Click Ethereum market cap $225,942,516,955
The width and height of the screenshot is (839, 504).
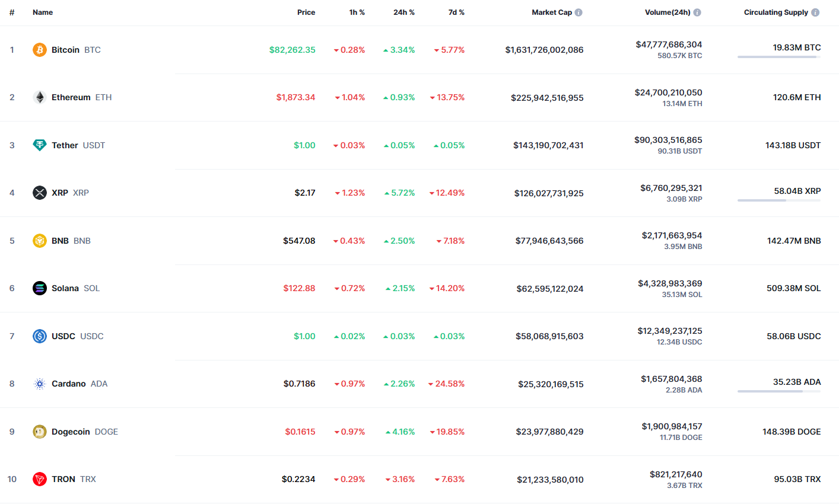pyautogui.click(x=547, y=97)
